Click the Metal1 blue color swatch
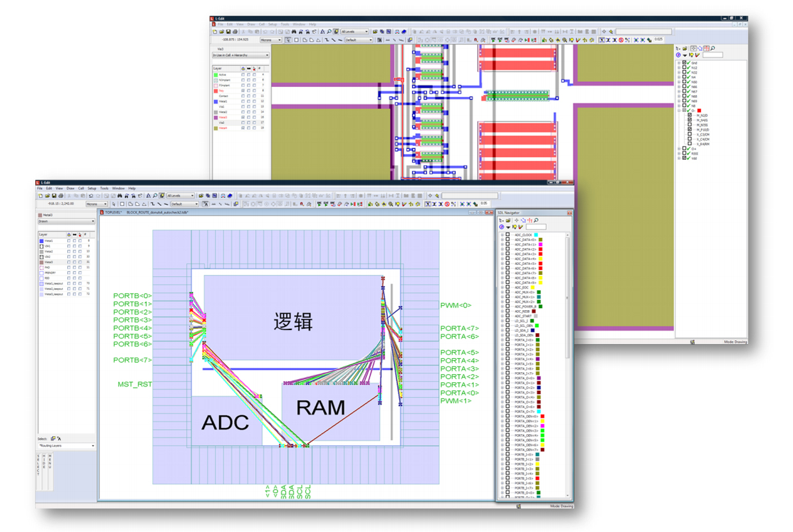This screenshot has width=793, height=532. click(x=42, y=241)
